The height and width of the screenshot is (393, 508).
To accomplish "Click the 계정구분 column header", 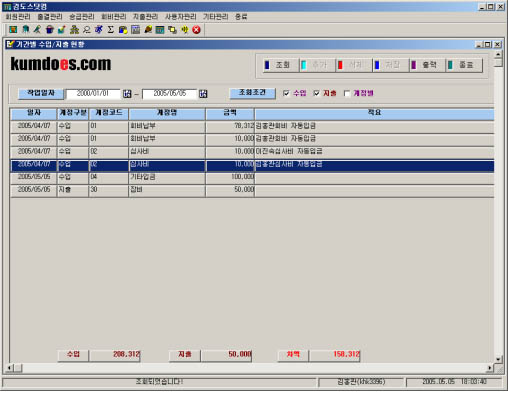I will pos(73,113).
